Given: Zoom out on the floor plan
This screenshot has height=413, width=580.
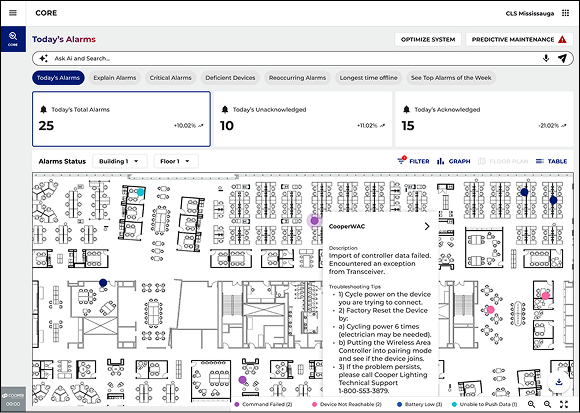Looking at the screenshot, I should (547, 404).
